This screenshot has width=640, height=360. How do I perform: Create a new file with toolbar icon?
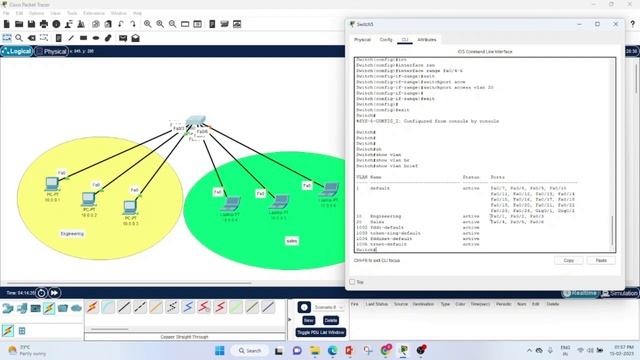tap(7, 24)
